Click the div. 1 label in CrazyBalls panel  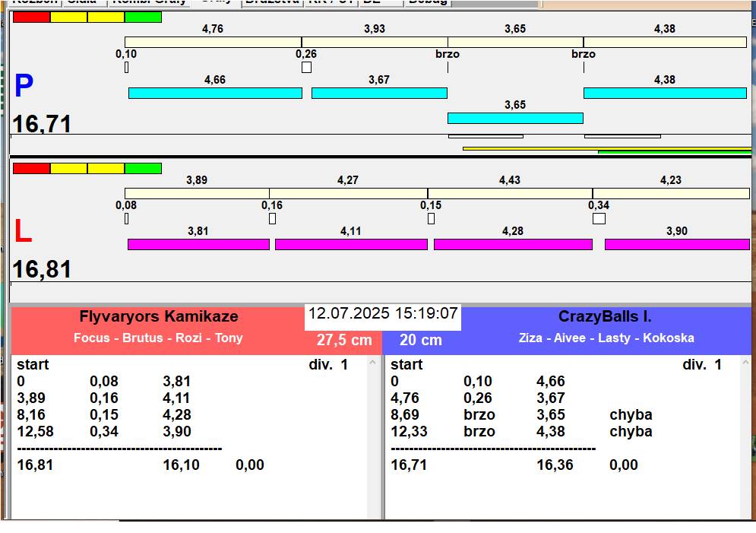pyautogui.click(x=702, y=364)
